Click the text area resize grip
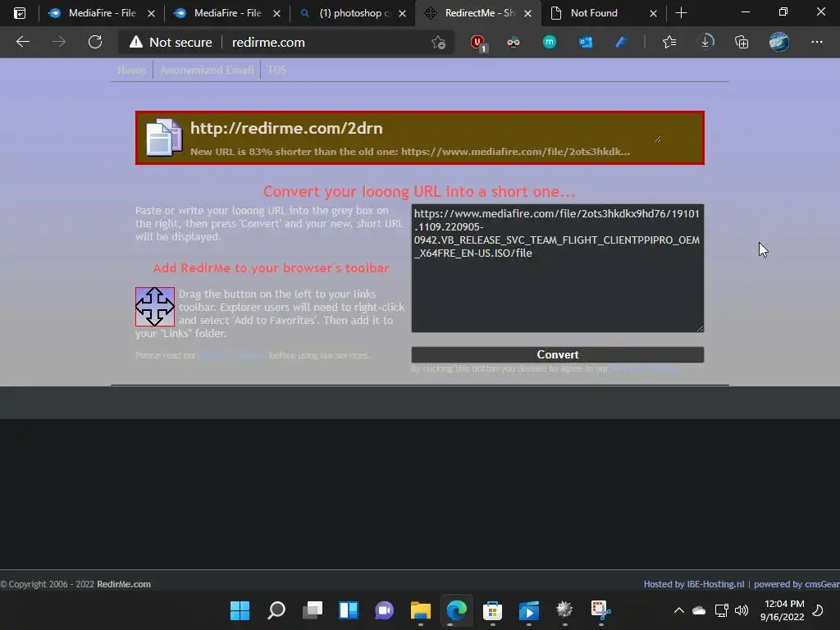This screenshot has height=630, width=840. [701, 328]
